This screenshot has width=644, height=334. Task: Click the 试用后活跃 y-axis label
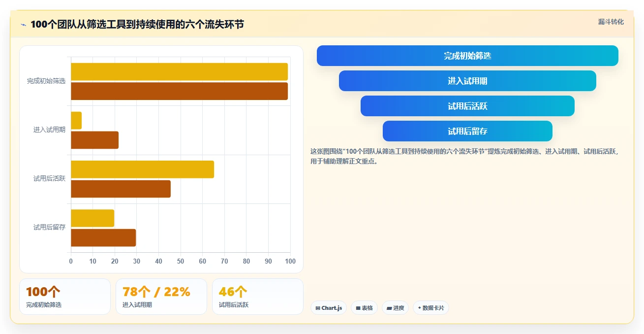(x=49, y=178)
